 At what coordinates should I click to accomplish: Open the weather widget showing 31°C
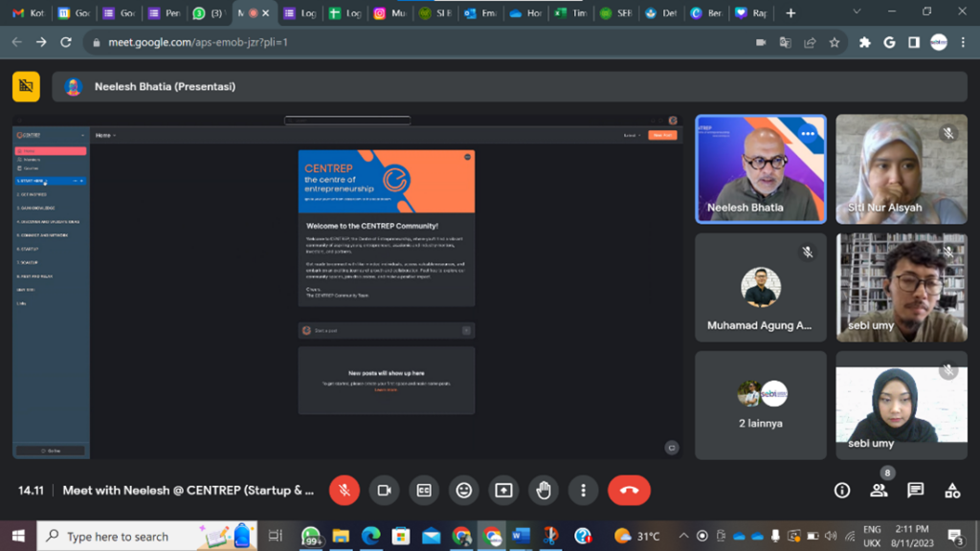point(636,536)
